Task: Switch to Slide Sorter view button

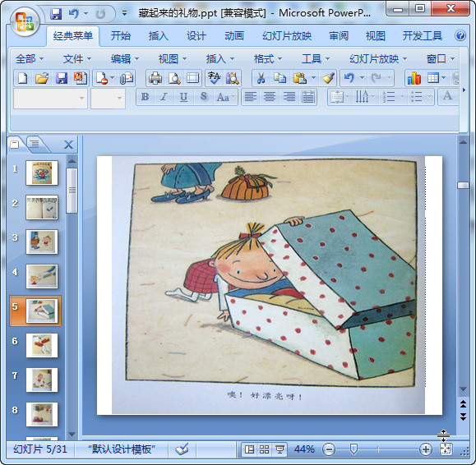Action: (264, 449)
